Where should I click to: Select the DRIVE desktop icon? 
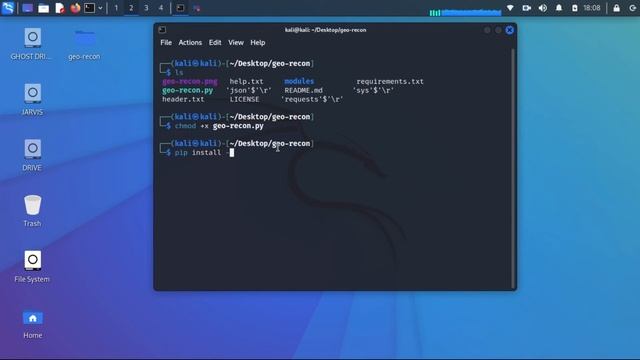pyautogui.click(x=32, y=156)
